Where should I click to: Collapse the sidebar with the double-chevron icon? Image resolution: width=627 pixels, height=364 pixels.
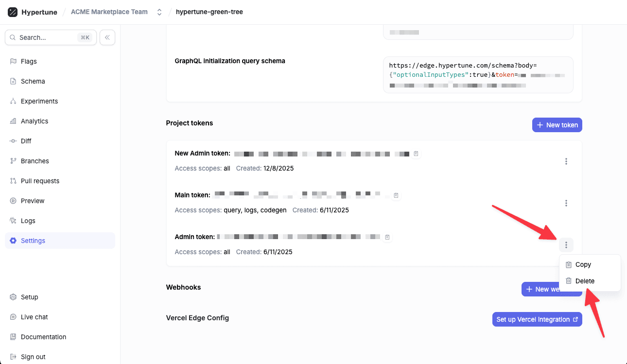pos(107,37)
